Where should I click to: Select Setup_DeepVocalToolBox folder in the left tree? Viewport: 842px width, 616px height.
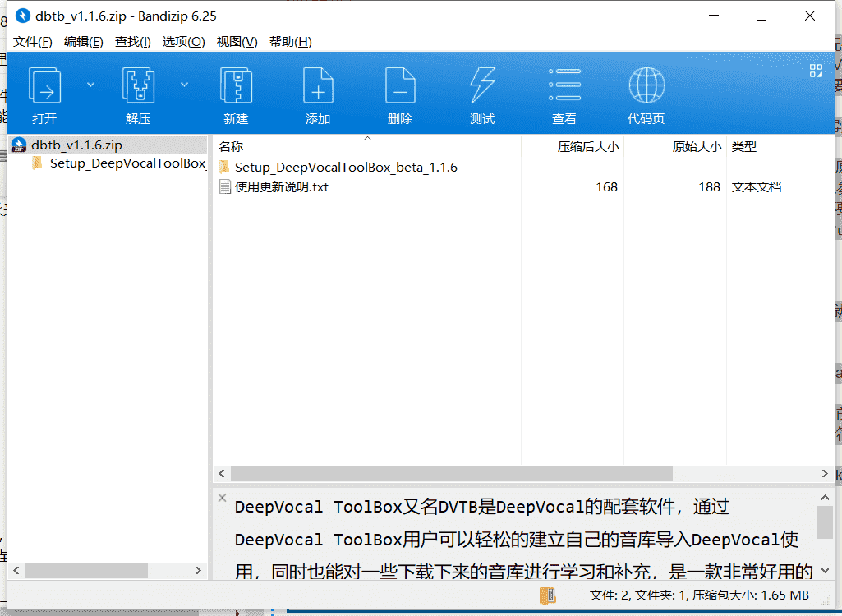pyautogui.click(x=128, y=163)
